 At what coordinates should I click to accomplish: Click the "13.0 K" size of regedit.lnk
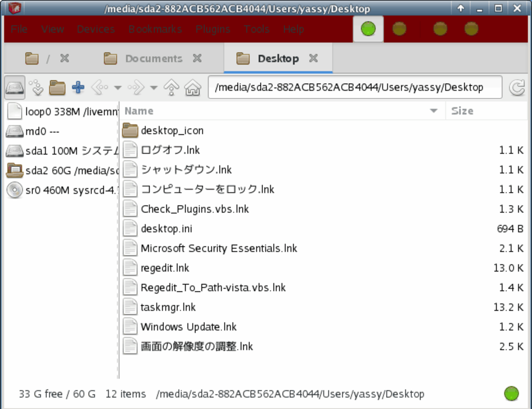click(509, 268)
